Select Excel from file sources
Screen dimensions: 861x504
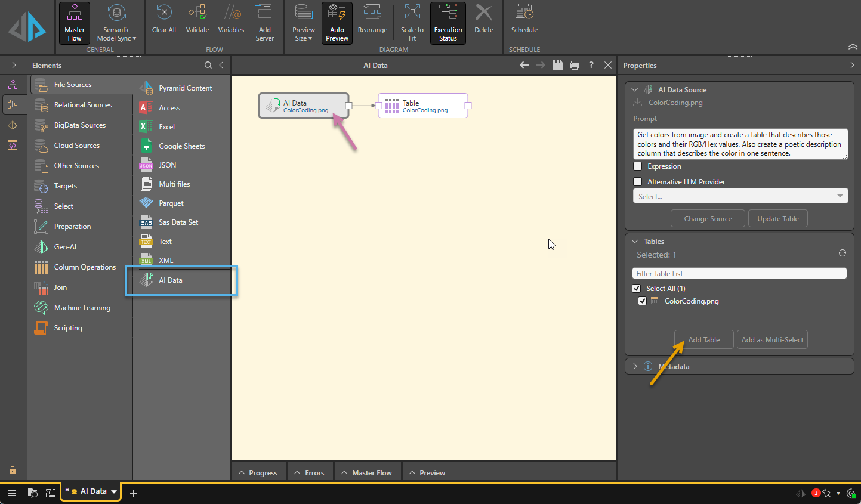[x=166, y=127]
